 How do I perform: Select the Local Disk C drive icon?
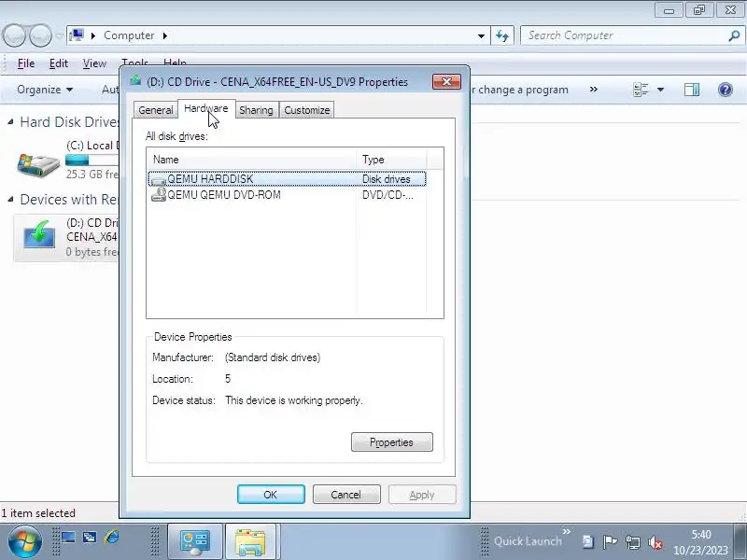point(38,163)
